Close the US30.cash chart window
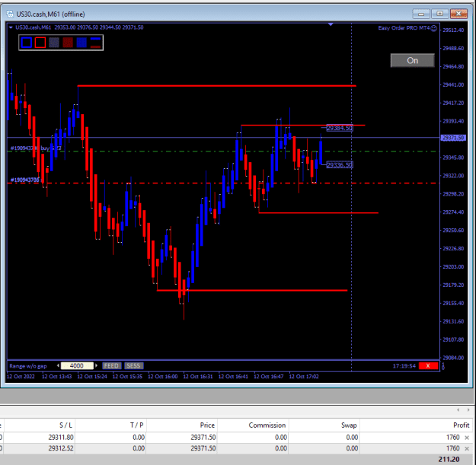This screenshot has width=476, height=465. click(458, 14)
